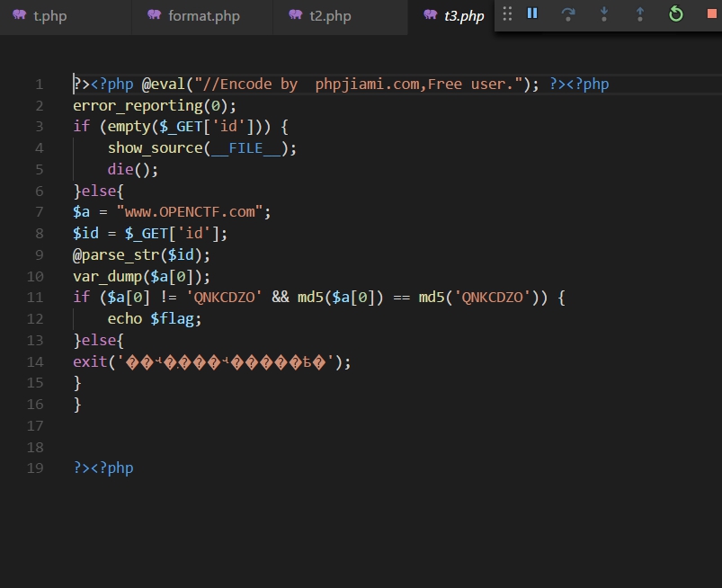Screen dimensions: 722x588
Task: Click the PHP elephant icon on t2.php tab
Action: pos(296,15)
